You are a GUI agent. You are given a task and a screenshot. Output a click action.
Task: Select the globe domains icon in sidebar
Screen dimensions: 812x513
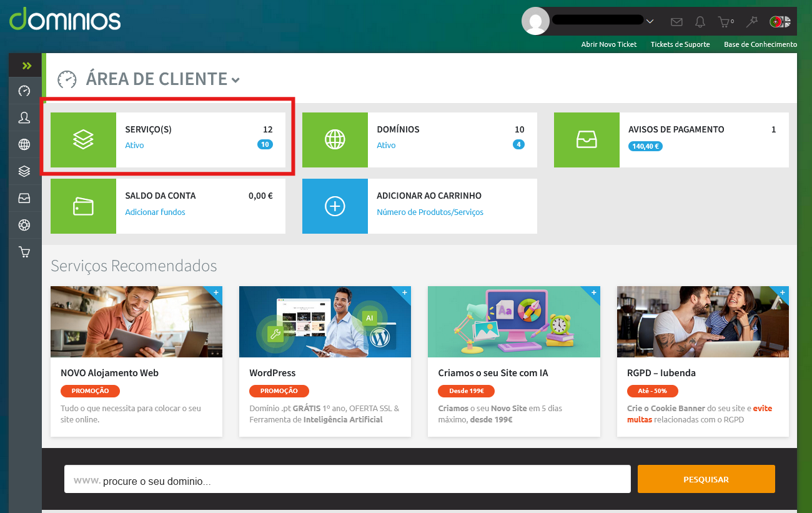(x=24, y=144)
